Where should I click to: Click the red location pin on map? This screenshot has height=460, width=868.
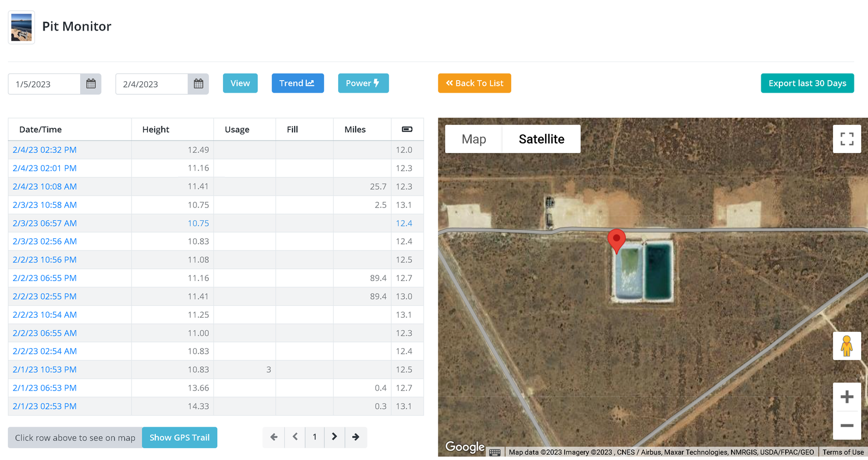tap(616, 239)
